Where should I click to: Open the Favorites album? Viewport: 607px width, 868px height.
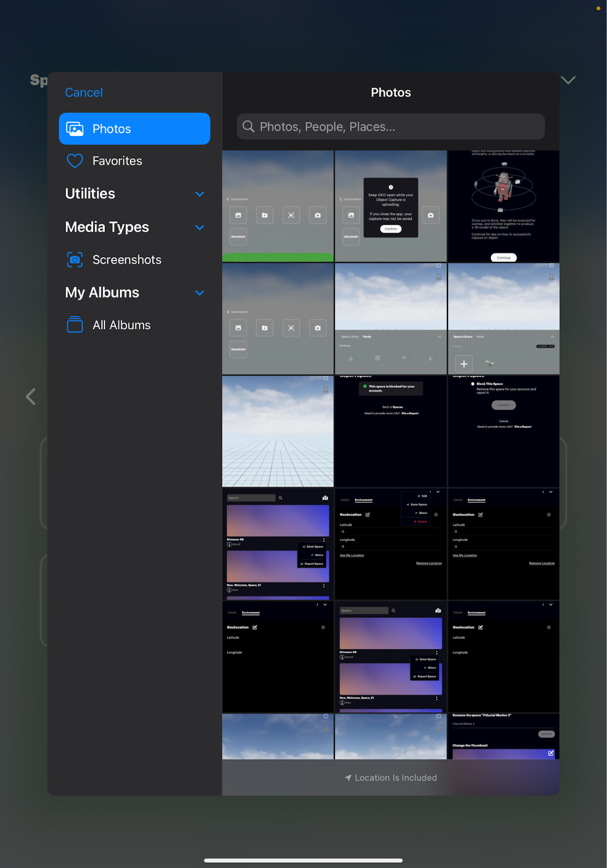[x=117, y=161]
